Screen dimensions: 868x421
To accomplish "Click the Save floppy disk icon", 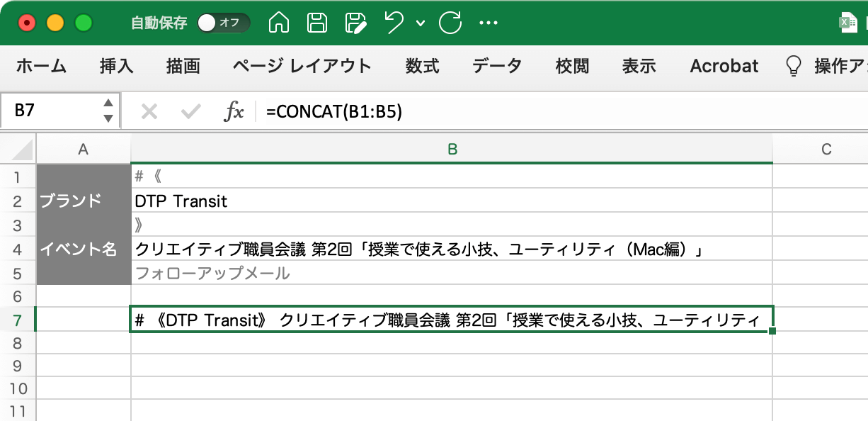I will [x=317, y=23].
